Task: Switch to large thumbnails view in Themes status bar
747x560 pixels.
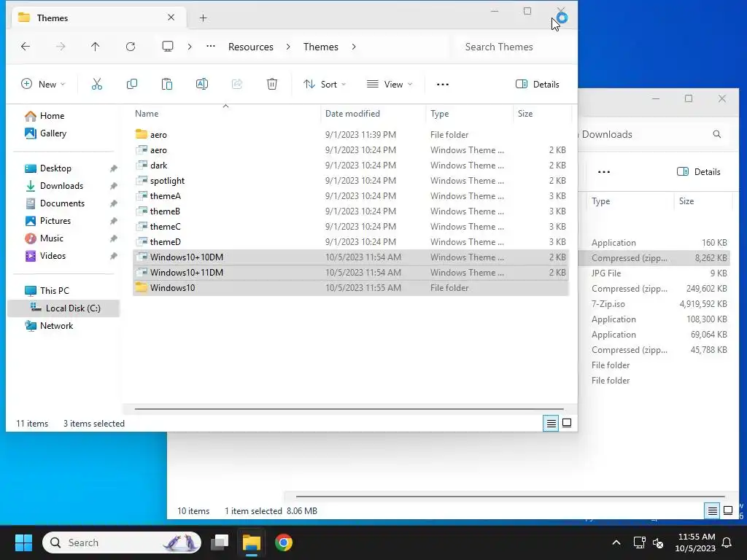Action: [567, 423]
